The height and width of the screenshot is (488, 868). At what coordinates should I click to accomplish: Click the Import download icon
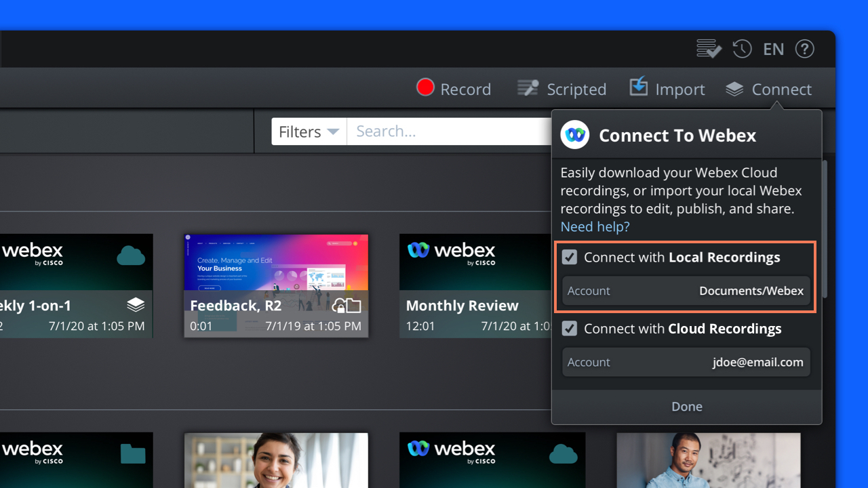(639, 86)
